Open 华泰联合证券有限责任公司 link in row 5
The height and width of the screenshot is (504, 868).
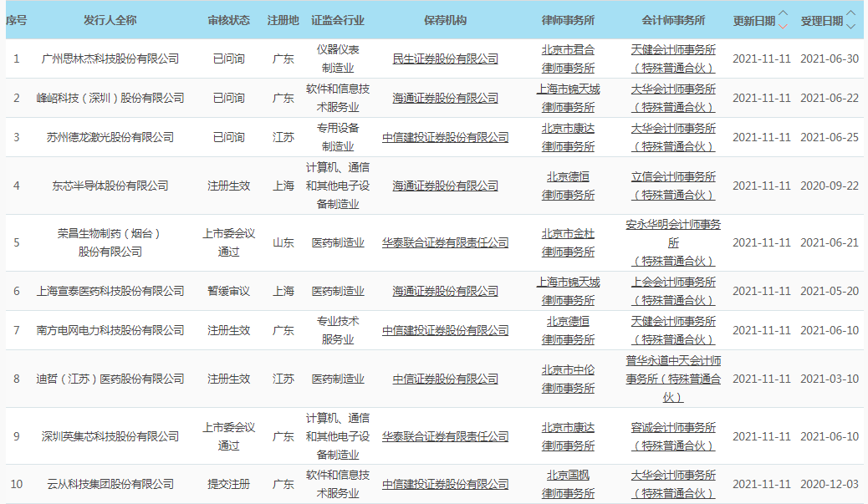click(445, 242)
